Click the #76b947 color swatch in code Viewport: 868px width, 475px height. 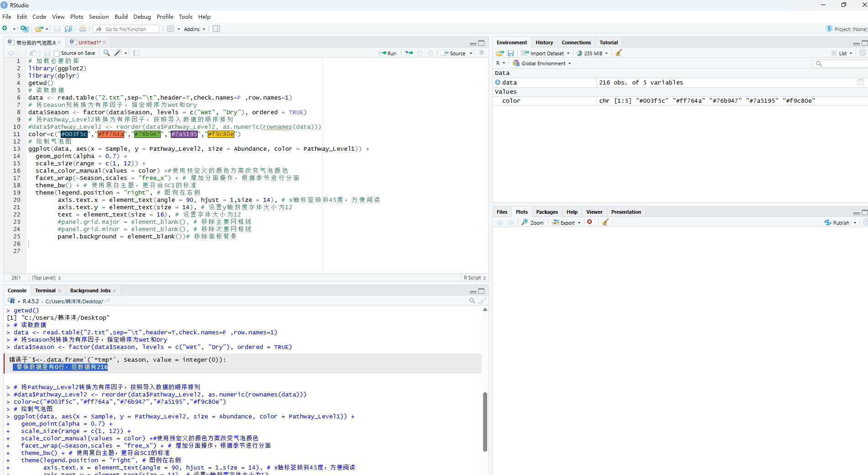point(147,134)
